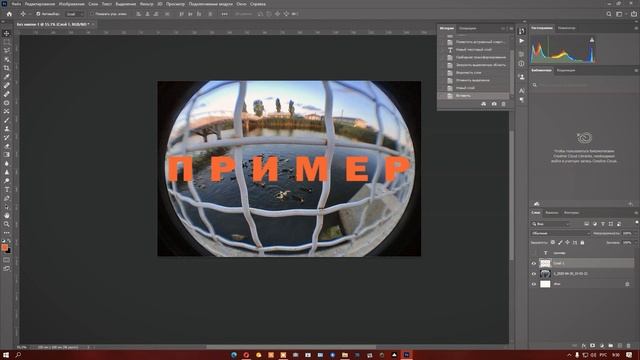Screen dimensions: 640x360
Task: Switch to the Операции tab
Action: [467, 28]
